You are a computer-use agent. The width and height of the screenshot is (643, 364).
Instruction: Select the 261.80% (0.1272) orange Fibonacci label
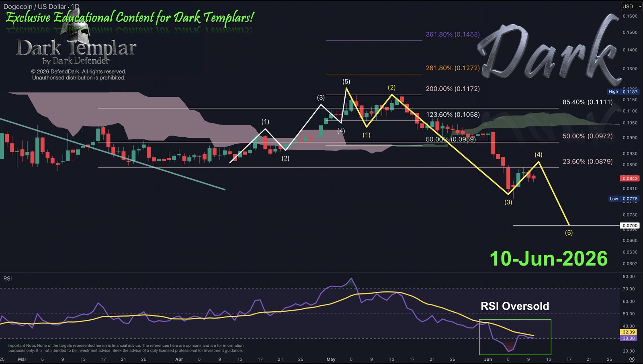pos(453,68)
